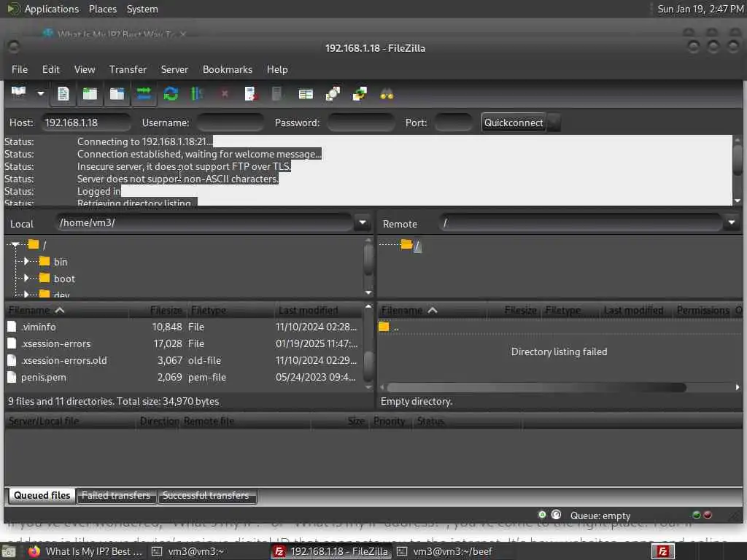The image size is (747, 560).
Task: Sort remote files by Permissions column
Action: pyautogui.click(x=703, y=311)
